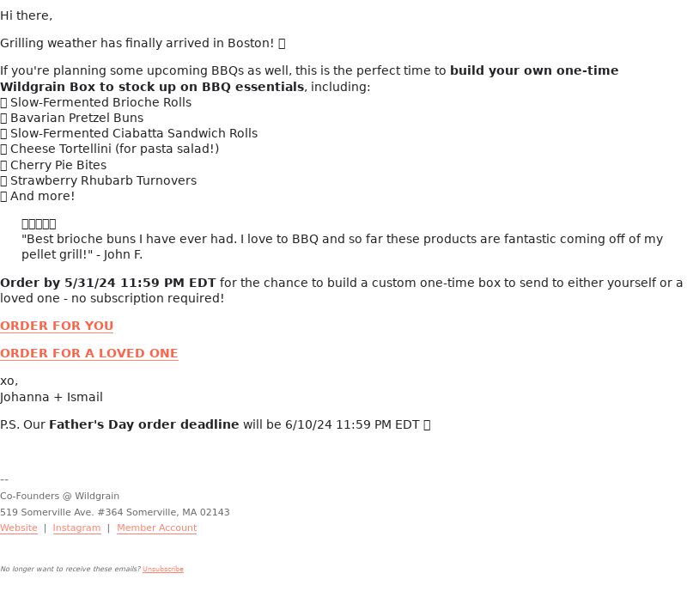Click the emoji after Father's Day deadline text
687x616 pixels.
coord(427,425)
